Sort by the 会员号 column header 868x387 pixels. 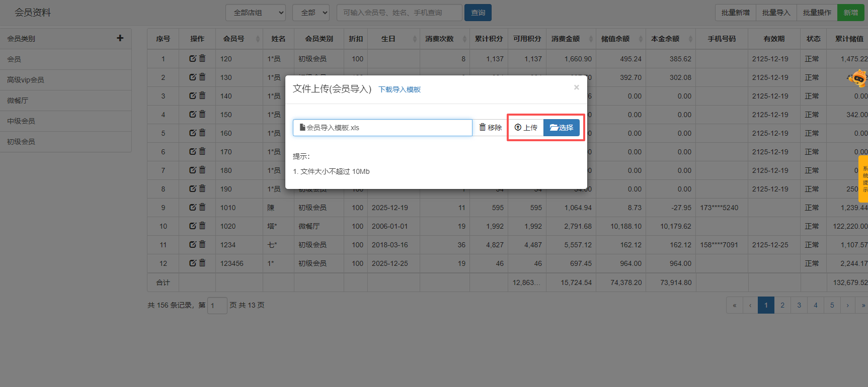(x=234, y=39)
